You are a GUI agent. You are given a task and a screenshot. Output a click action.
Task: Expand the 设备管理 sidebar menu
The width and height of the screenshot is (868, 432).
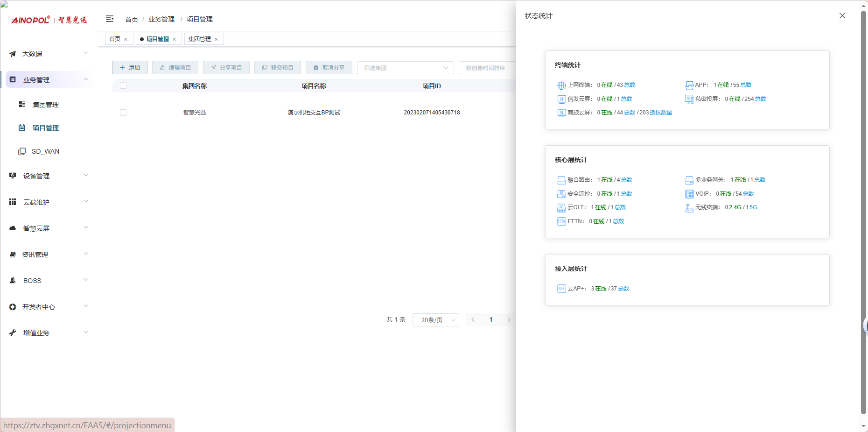pyautogui.click(x=49, y=176)
